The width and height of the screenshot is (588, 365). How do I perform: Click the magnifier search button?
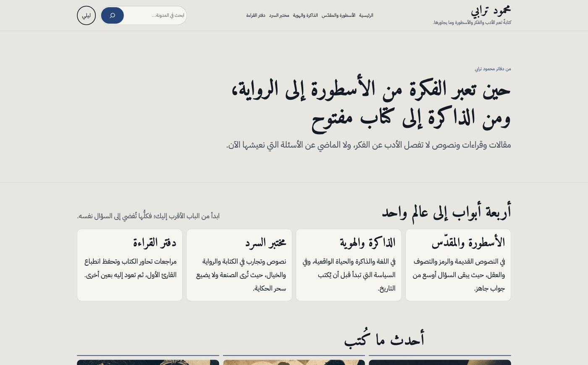click(112, 16)
